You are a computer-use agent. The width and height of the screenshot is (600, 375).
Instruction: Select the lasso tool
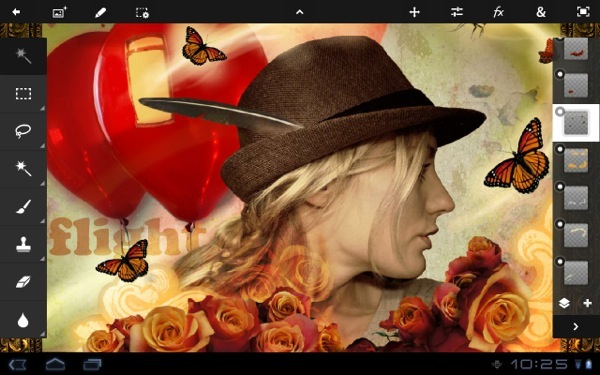[x=23, y=131]
